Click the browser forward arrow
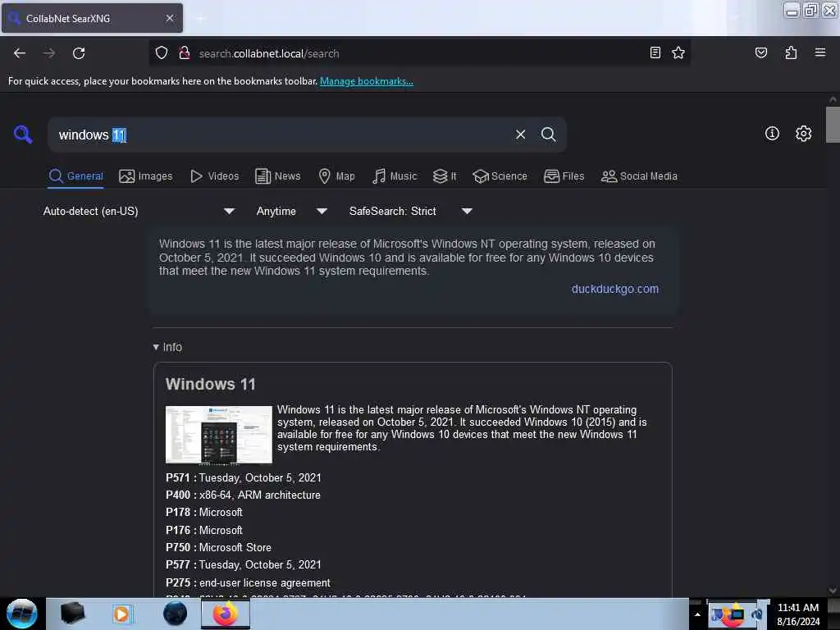 pyautogui.click(x=49, y=53)
